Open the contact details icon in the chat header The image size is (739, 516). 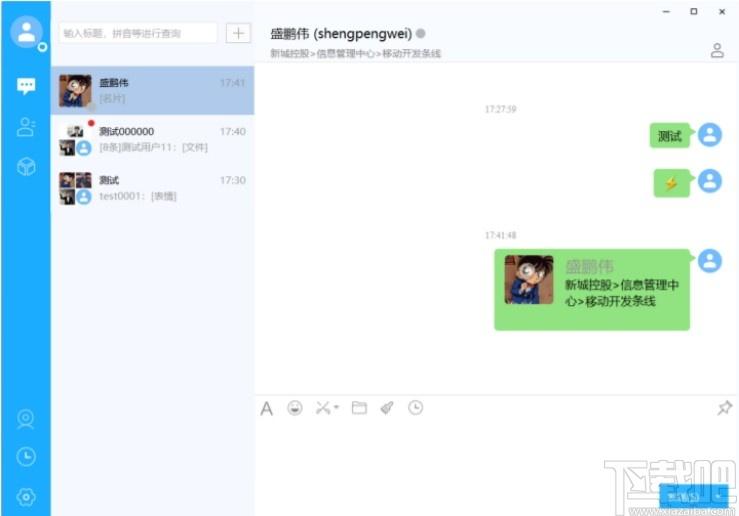point(717,50)
